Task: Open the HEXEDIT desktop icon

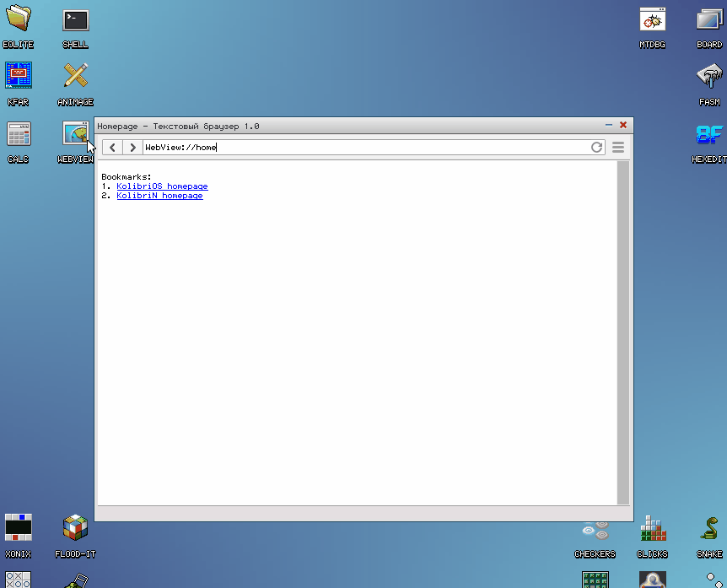Action: [708, 135]
